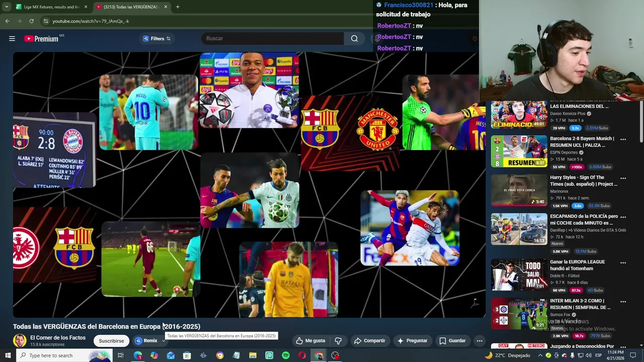View site information icon in address bar
644x362 pixels.
[x=46, y=21]
